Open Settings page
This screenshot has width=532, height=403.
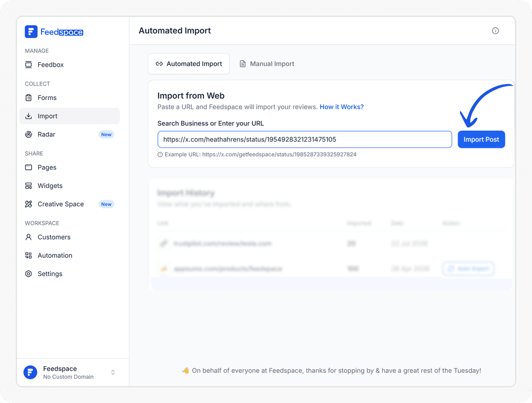point(69,274)
